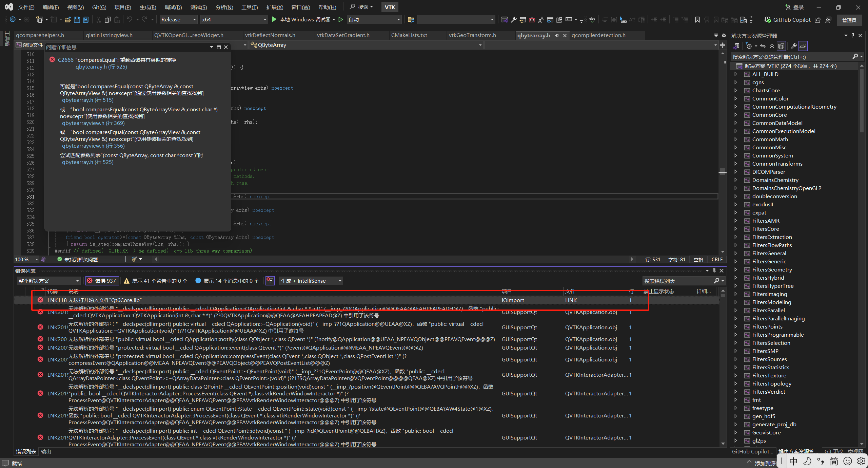The height and width of the screenshot is (468, 868).
Task: Toggle the 41 warnings filter
Action: (155, 281)
